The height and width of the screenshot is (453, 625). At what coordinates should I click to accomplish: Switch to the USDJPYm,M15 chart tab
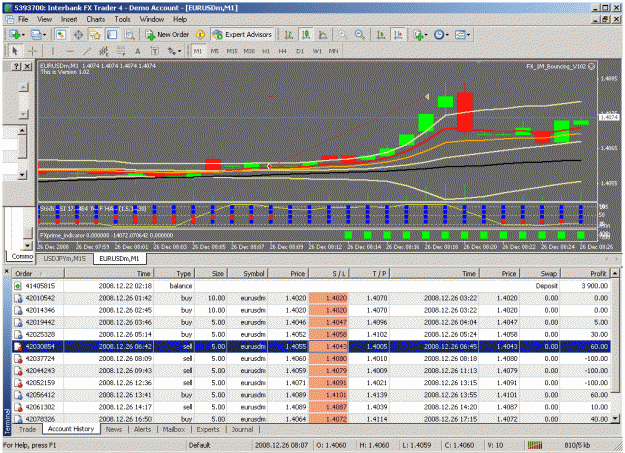tap(65, 258)
